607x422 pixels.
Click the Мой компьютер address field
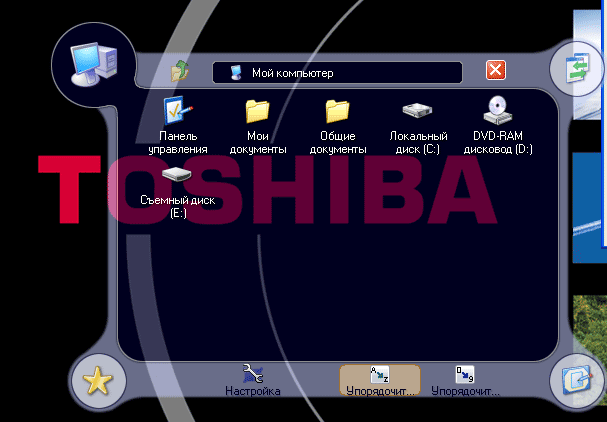coord(337,72)
